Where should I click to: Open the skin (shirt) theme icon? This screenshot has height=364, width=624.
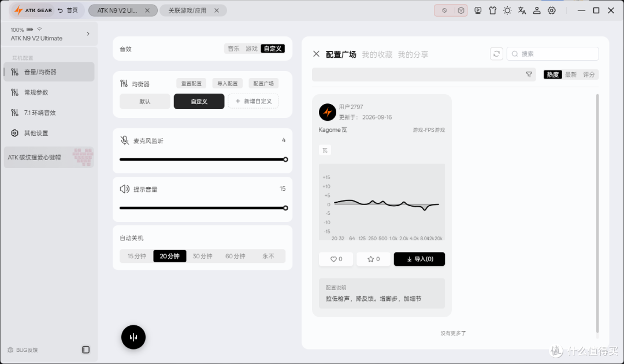click(493, 10)
